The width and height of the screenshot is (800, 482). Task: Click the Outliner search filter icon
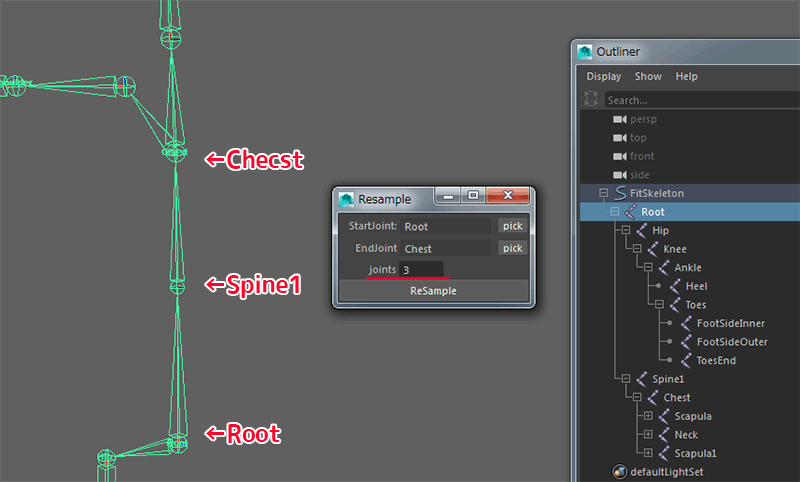tap(592, 100)
